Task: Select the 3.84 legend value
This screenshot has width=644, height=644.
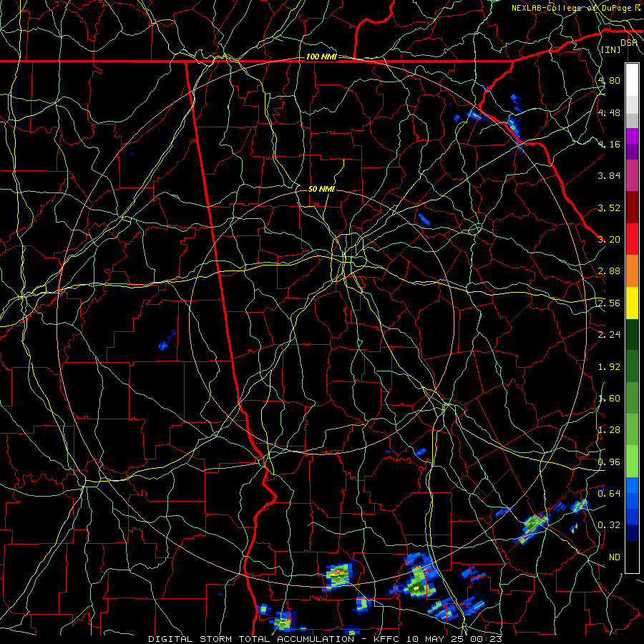Action: 609,176
